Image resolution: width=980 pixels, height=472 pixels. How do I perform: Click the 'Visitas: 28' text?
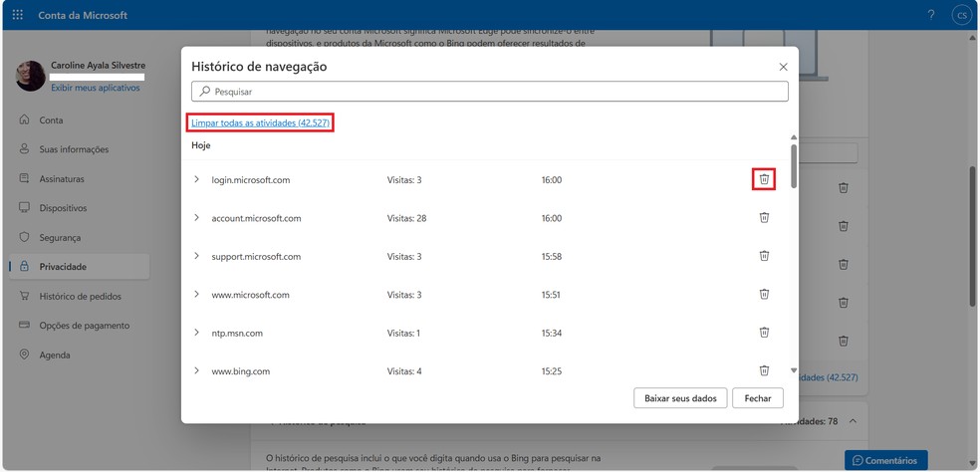point(406,218)
